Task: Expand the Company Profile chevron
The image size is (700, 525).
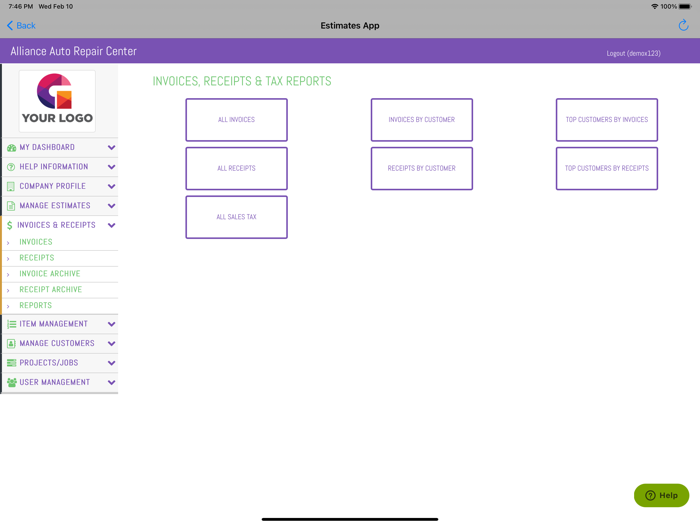Action: click(112, 187)
